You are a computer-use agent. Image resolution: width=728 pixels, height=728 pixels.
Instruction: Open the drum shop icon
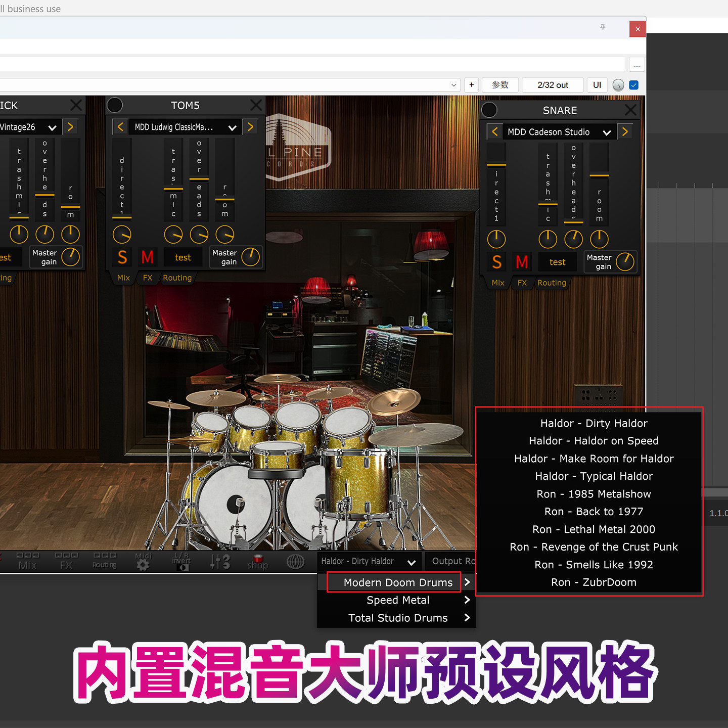(x=257, y=562)
